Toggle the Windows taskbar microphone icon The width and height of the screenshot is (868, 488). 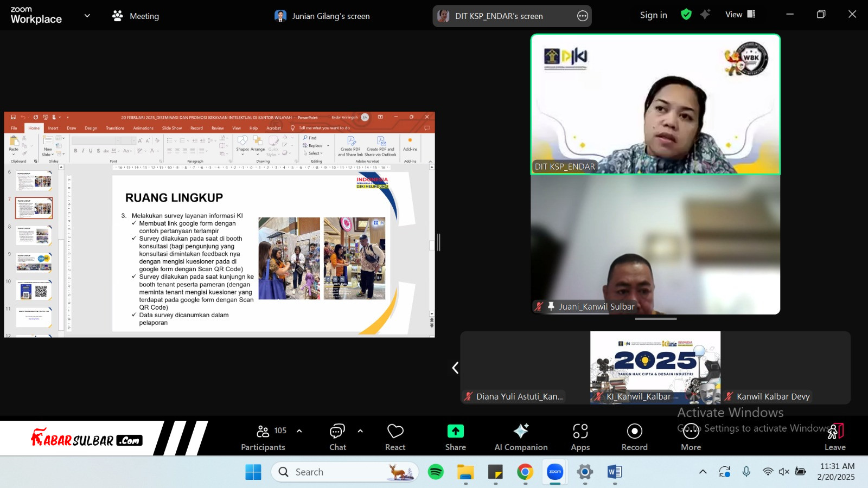[746, 472]
